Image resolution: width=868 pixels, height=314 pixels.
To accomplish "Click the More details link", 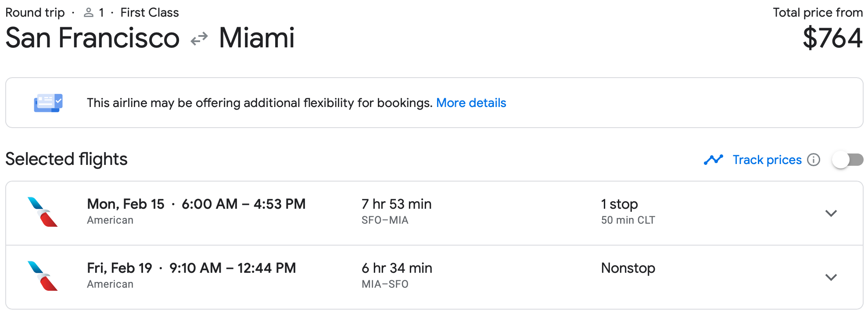I will (471, 103).
